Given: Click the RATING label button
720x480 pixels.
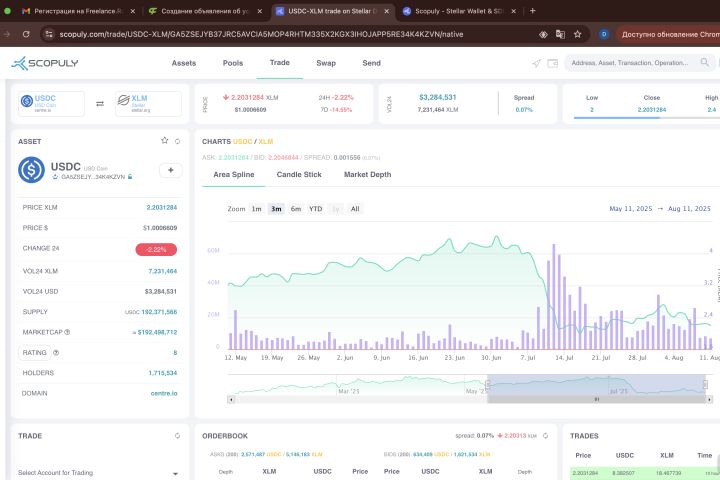Looking at the screenshot, I should click(34, 353).
